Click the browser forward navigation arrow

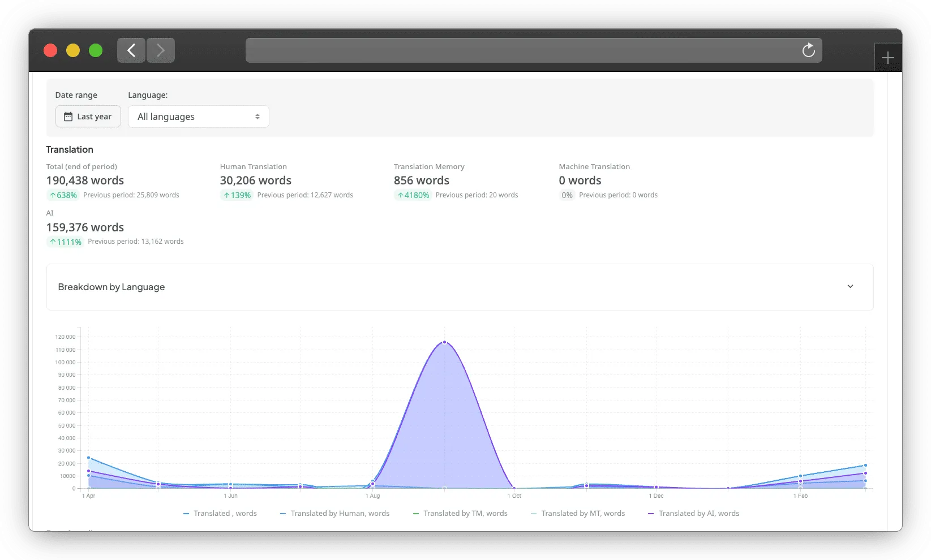160,50
